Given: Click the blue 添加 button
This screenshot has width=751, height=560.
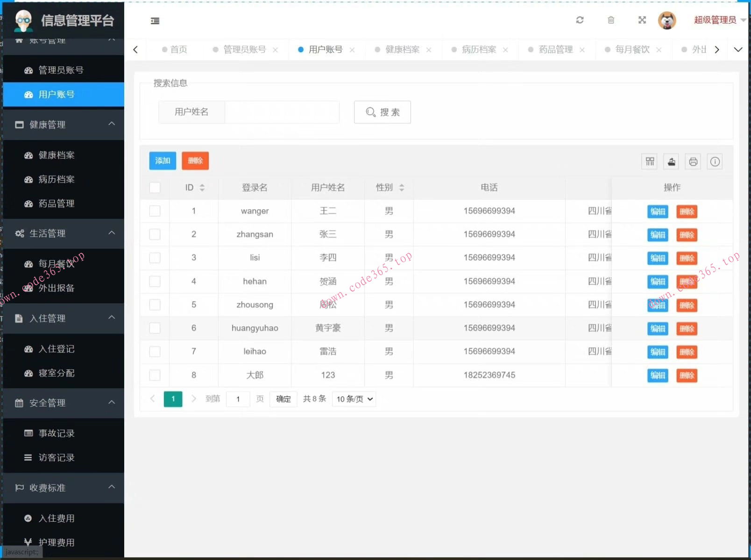Looking at the screenshot, I should 163,161.
